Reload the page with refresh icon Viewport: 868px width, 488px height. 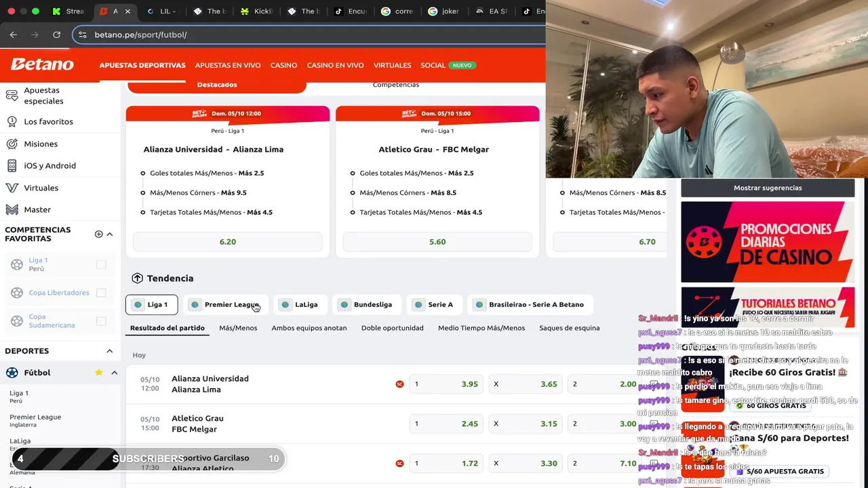point(57,35)
